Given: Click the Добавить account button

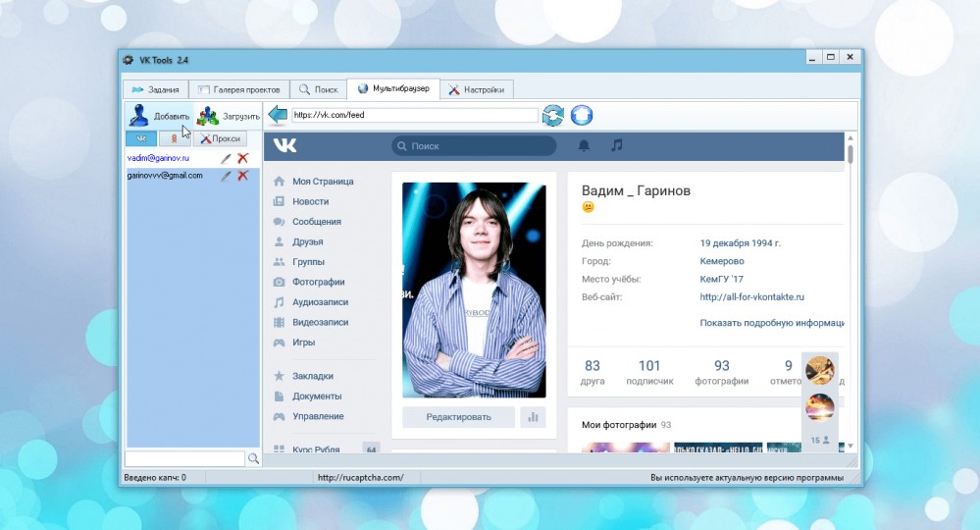Looking at the screenshot, I should (x=159, y=116).
